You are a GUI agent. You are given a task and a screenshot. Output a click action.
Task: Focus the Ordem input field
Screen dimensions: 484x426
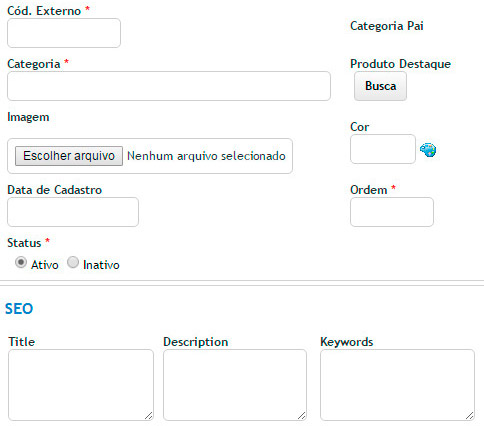[392, 212]
